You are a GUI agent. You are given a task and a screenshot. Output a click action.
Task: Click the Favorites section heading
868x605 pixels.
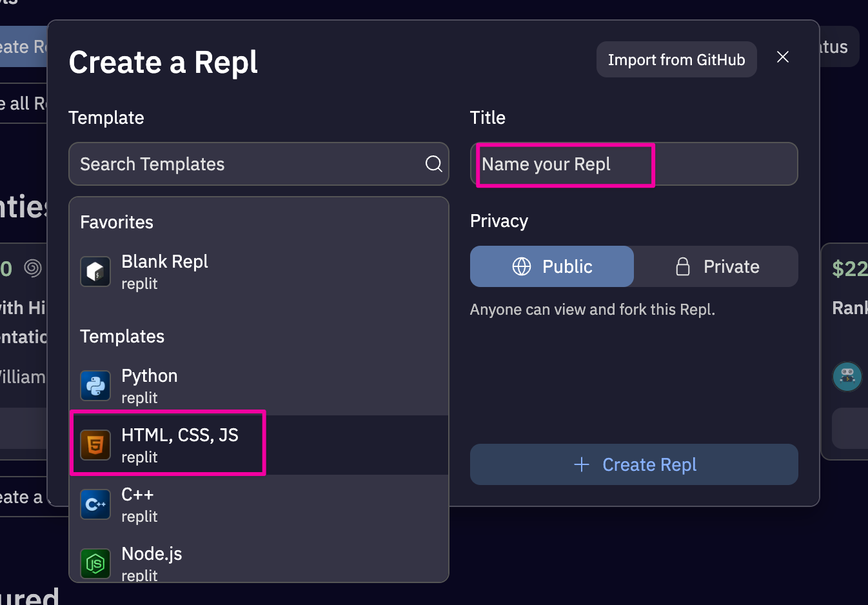(x=117, y=222)
